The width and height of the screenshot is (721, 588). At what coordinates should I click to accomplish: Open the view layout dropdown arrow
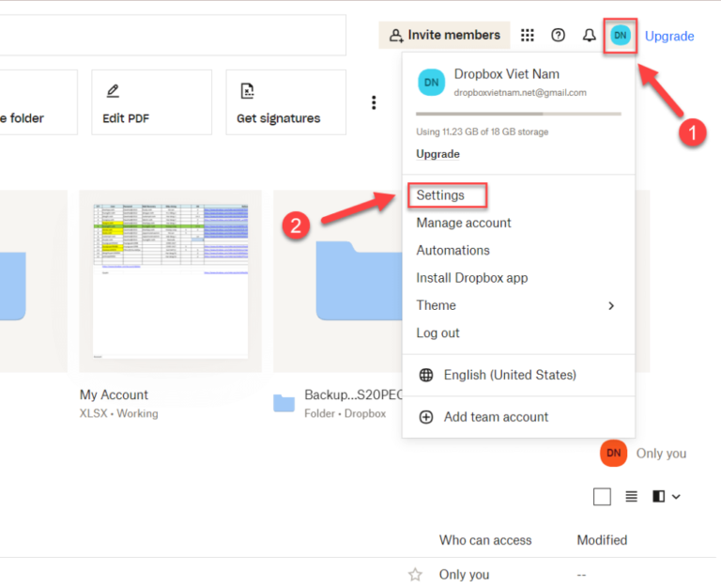click(676, 496)
